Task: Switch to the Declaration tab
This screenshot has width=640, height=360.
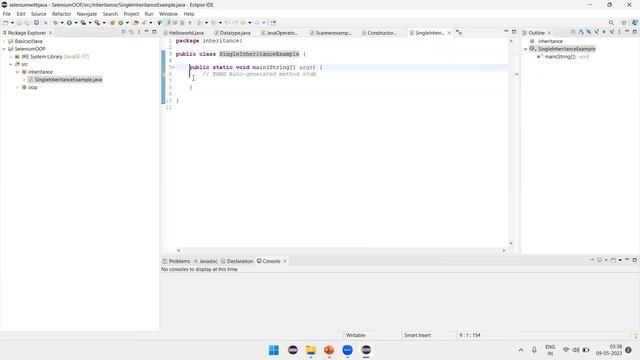Action: click(x=237, y=261)
